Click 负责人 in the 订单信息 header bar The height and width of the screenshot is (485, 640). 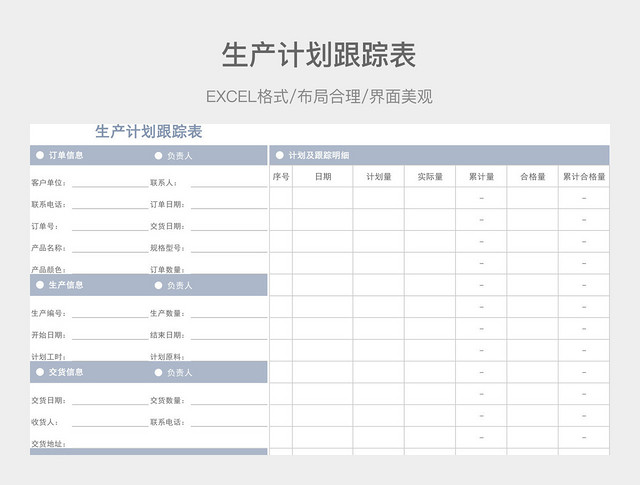tap(179, 156)
